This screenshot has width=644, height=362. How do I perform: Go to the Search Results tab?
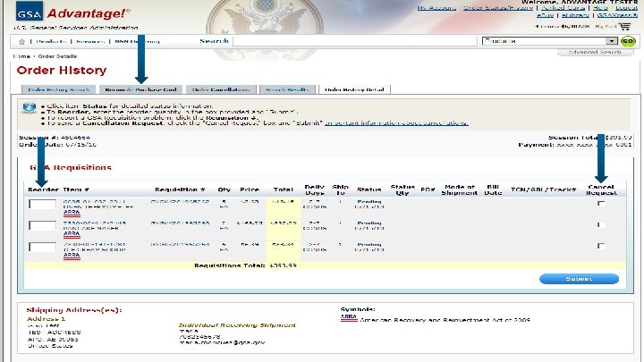287,89
